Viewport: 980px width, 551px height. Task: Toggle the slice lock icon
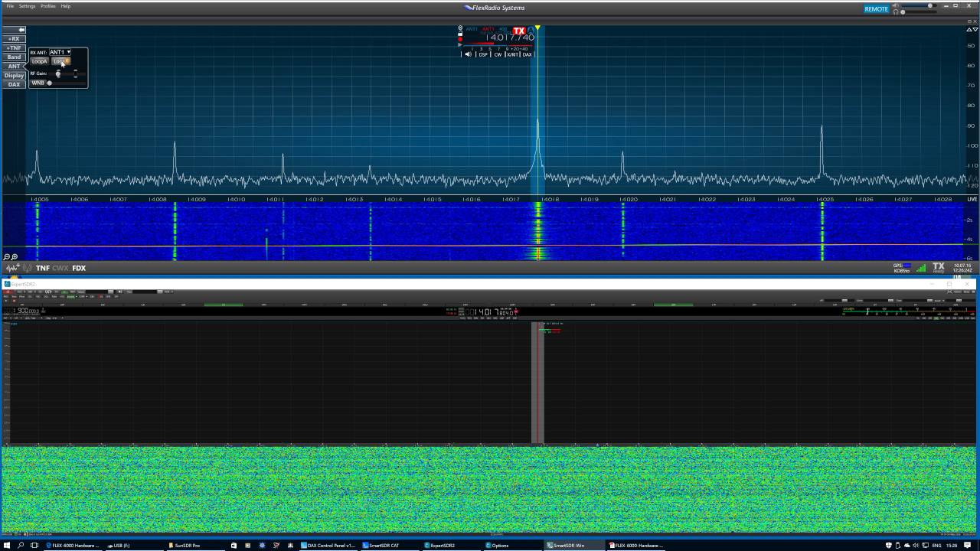(x=460, y=34)
